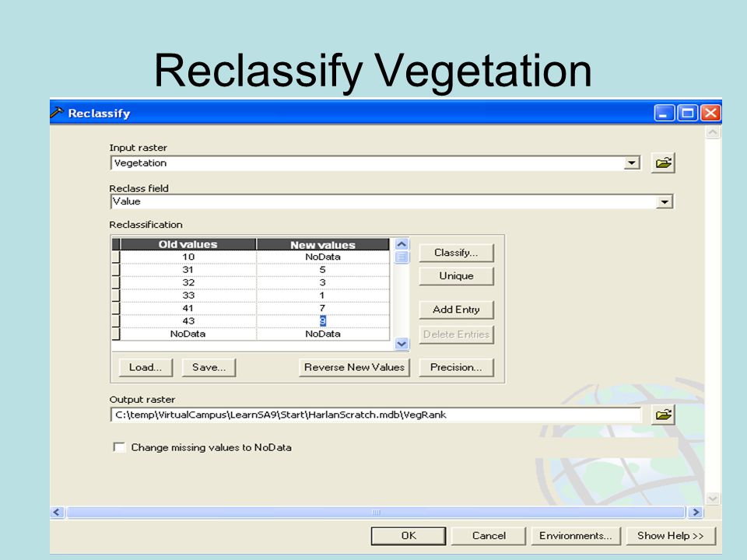Minimize the Reclassify dialog window

(x=664, y=113)
